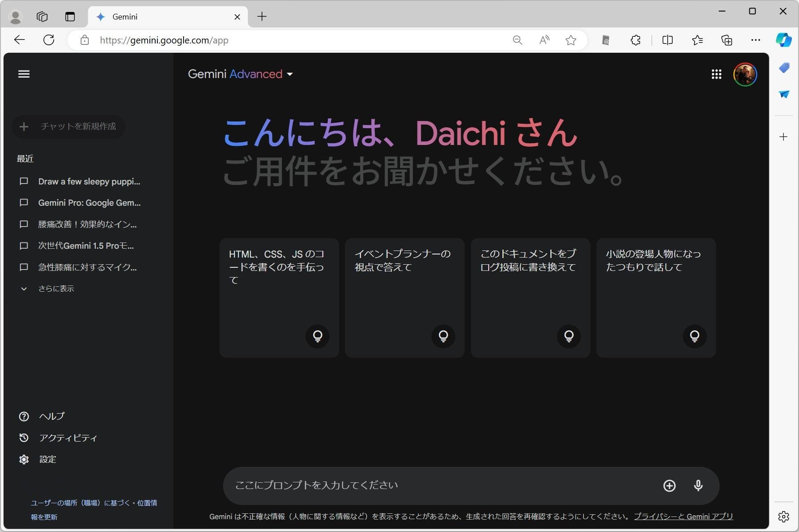Activate the microphone voice input
Screen dimensions: 799x532
(x=698, y=486)
